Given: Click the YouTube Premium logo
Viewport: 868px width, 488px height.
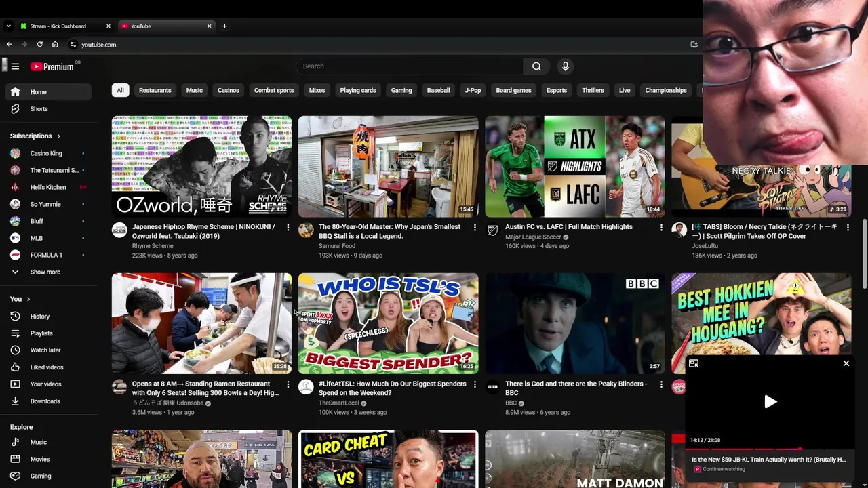Looking at the screenshot, I should [x=52, y=66].
